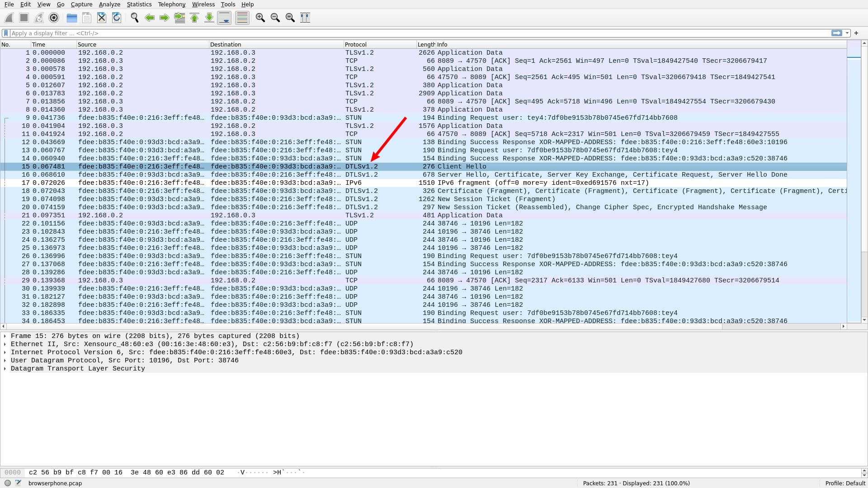Click the Profile: Default status entry

point(845,483)
